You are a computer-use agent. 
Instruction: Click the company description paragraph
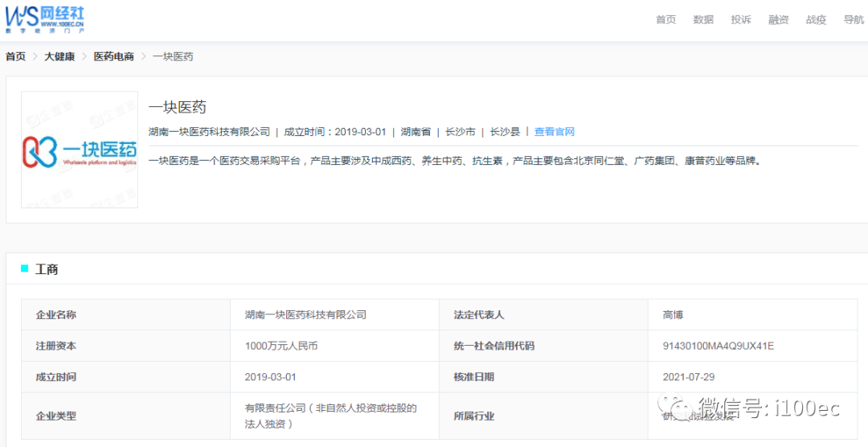point(457,161)
